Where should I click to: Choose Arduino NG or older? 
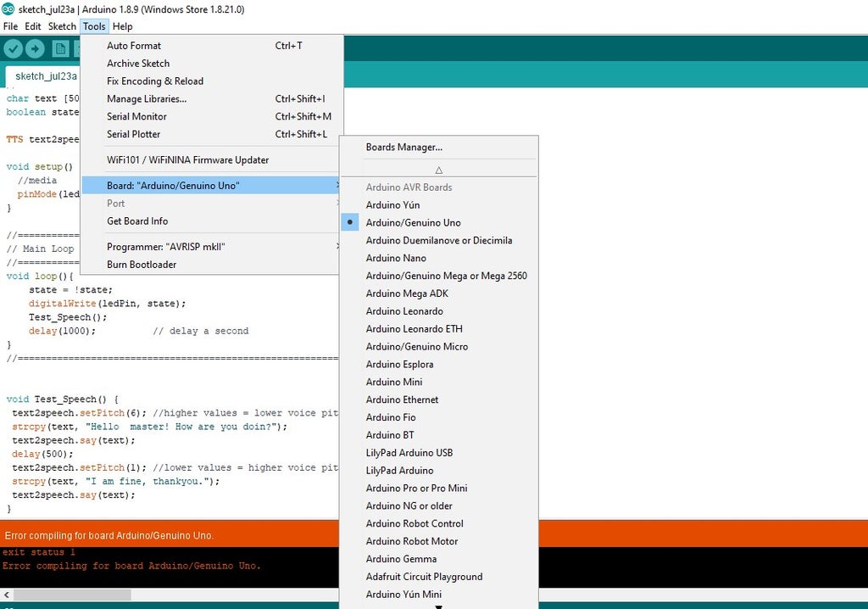439,506
